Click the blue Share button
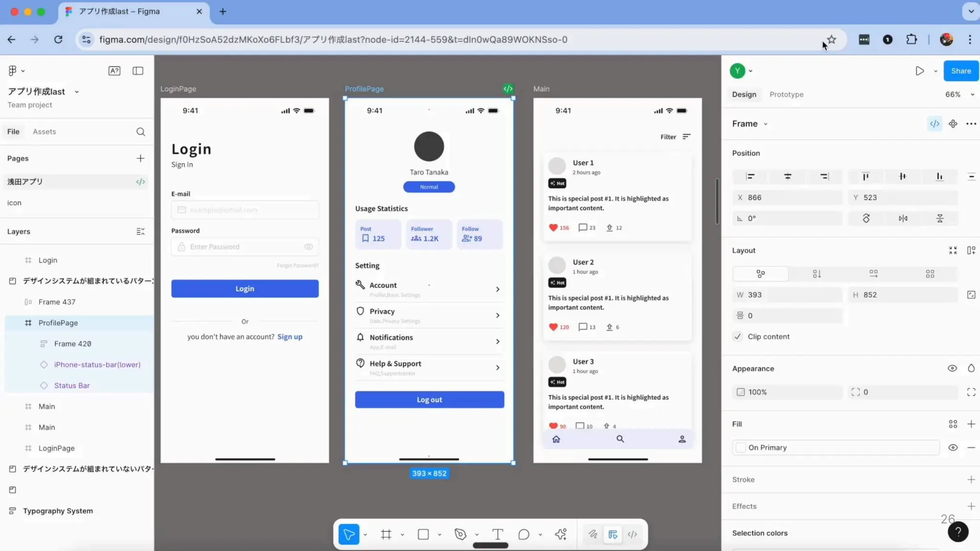The image size is (980, 551). coord(961,71)
